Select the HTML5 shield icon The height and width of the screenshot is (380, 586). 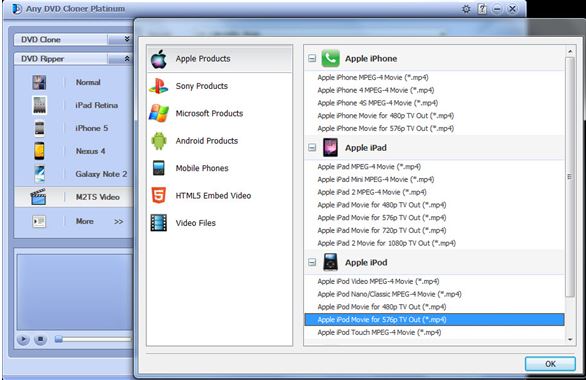[158, 195]
